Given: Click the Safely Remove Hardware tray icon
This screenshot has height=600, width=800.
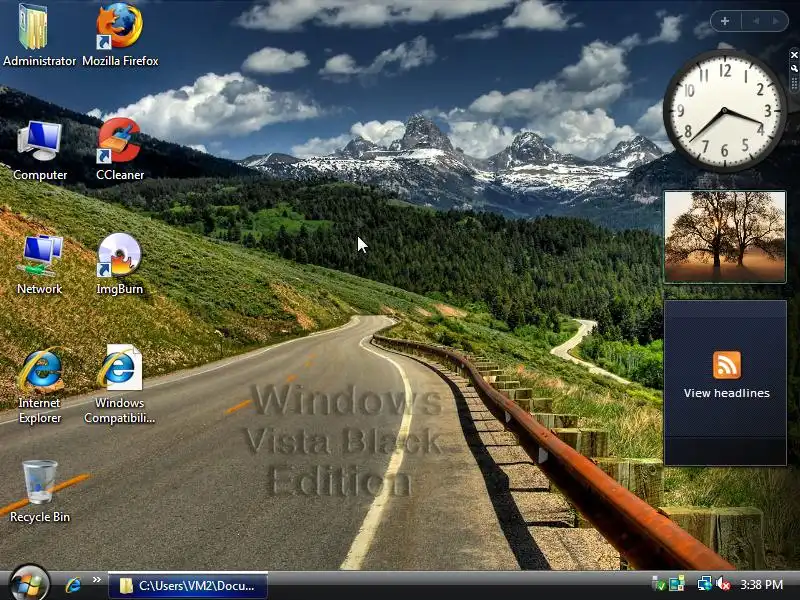Looking at the screenshot, I should tap(658, 584).
